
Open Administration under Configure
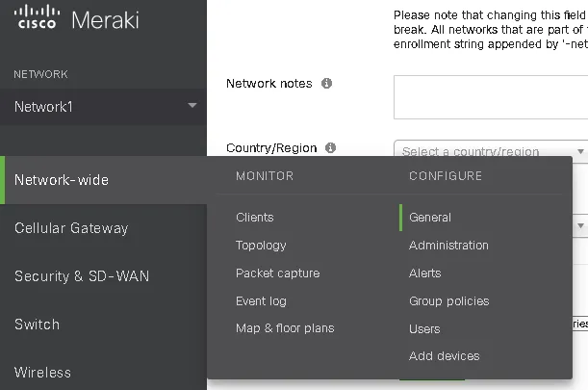coord(448,246)
